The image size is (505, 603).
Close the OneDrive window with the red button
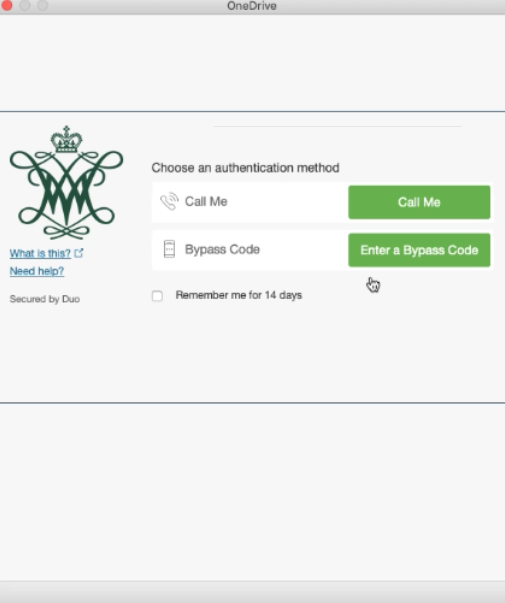(7, 5)
